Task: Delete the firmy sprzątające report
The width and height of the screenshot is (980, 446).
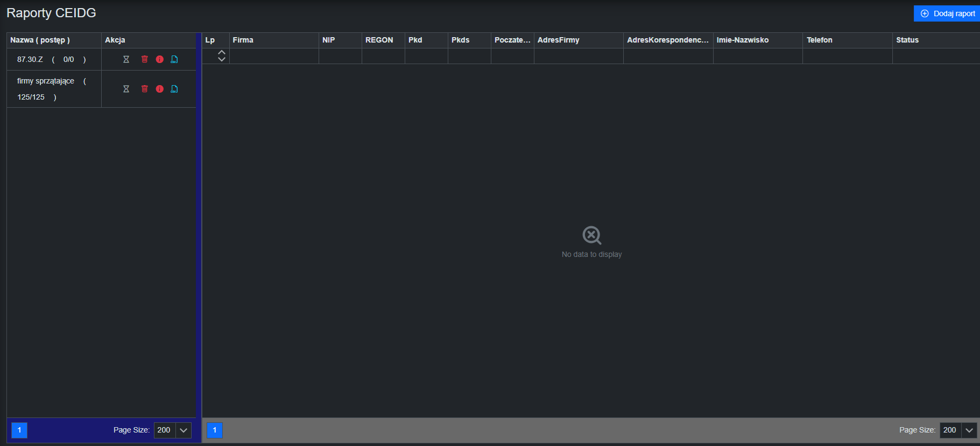Action: point(144,89)
